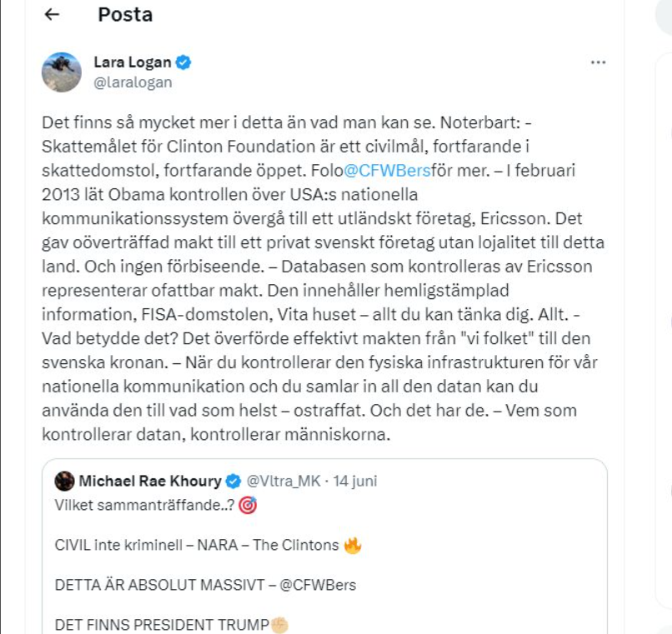The image size is (672, 634).
Task: Open the three-dot options menu on the post
Action: 597,60
